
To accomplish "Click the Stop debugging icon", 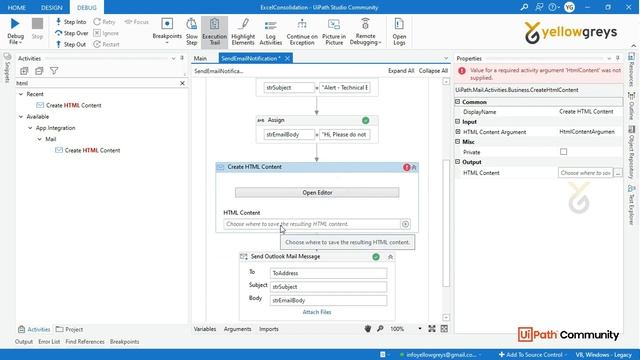I will (38, 24).
